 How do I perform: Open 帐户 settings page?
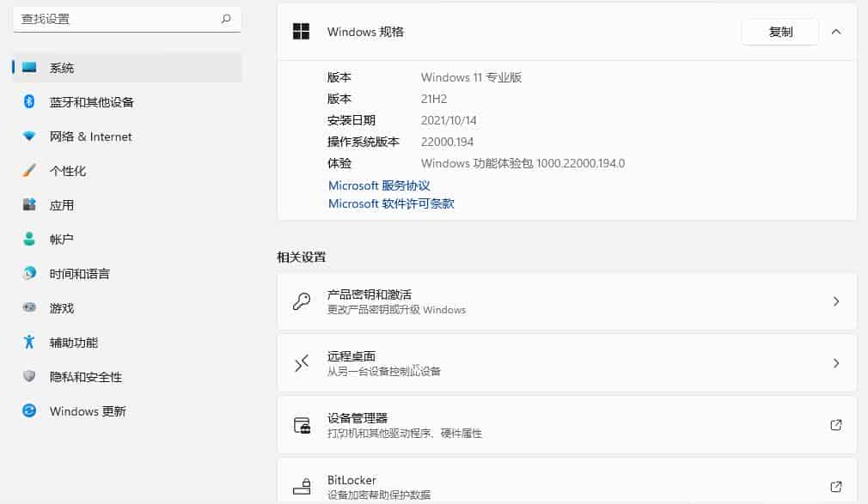click(127, 239)
